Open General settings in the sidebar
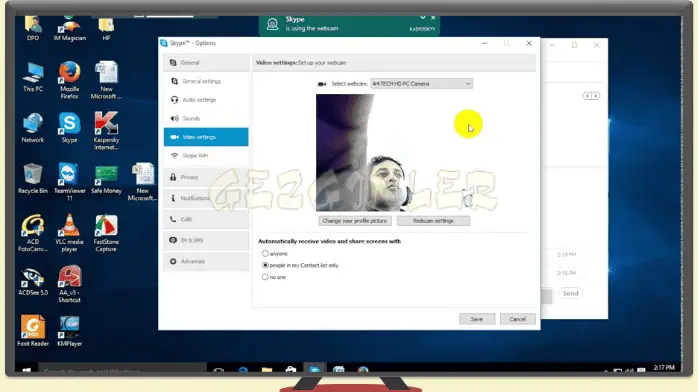Image resolution: width=698 pixels, height=392 pixels. (x=206, y=81)
